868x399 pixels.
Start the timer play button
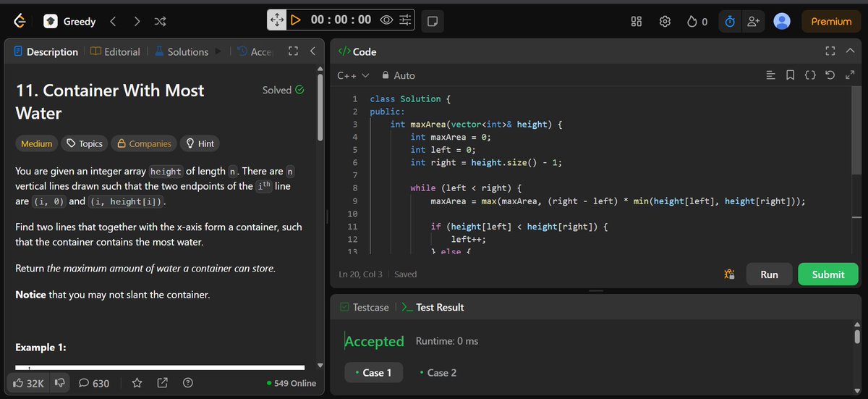click(x=295, y=20)
